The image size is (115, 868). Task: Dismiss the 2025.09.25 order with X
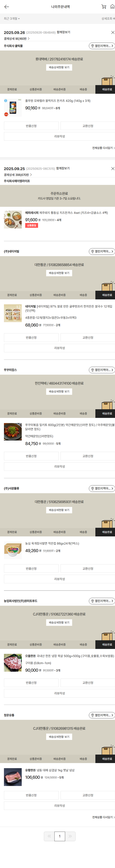(113, 168)
